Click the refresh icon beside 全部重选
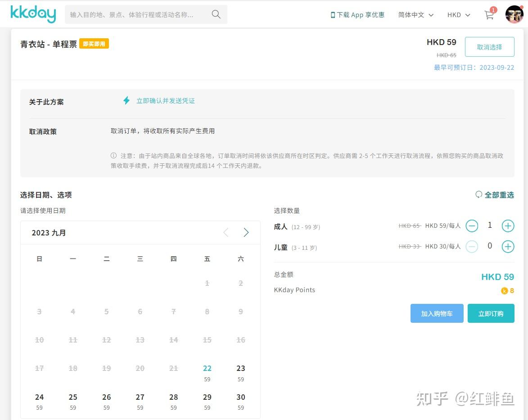The image size is (528, 420). point(478,194)
